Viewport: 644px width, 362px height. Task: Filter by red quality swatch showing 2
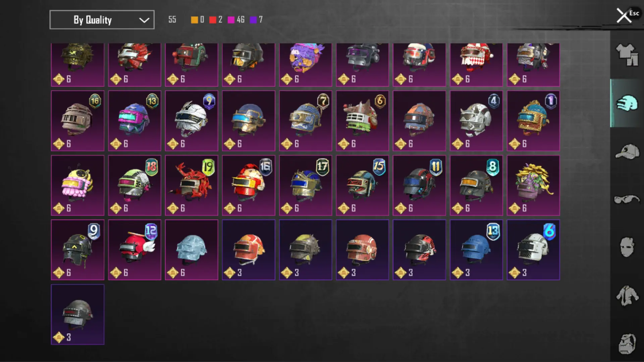pyautogui.click(x=216, y=20)
